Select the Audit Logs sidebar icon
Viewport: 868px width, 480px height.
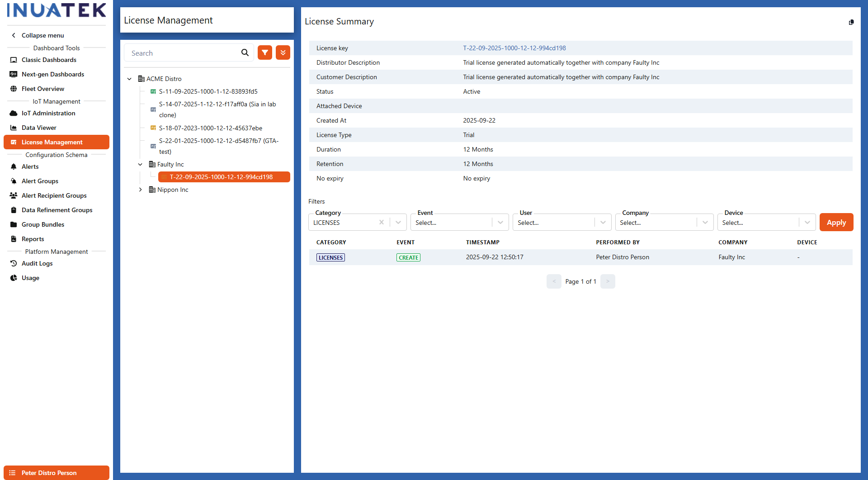coord(14,263)
